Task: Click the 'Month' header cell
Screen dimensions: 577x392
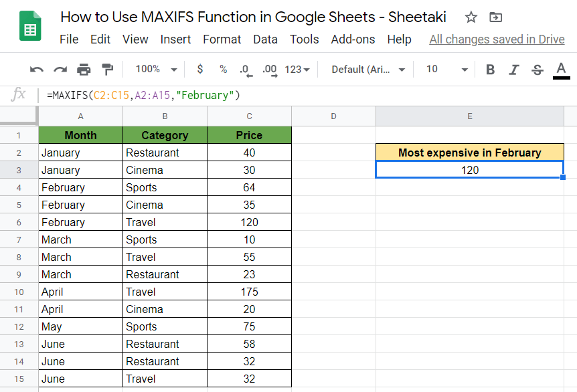Action: point(80,135)
